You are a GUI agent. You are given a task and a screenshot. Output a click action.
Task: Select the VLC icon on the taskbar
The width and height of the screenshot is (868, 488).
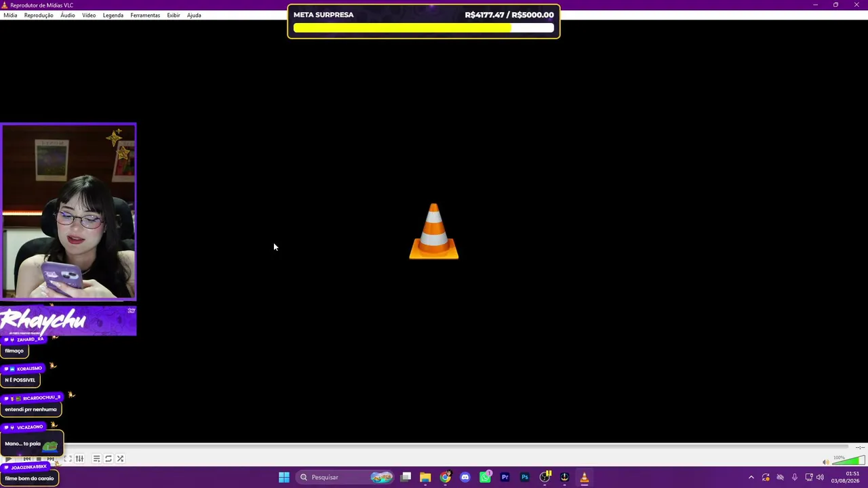point(584,477)
